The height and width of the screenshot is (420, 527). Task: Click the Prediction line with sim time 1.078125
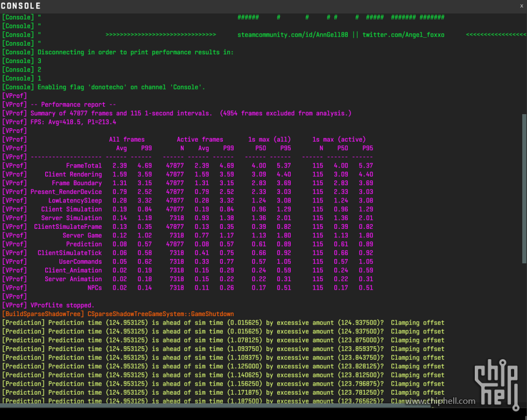223,341
